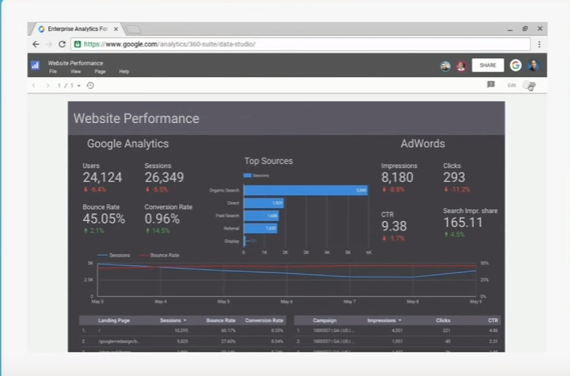This screenshot has height=376, width=570.
Task: Open the View menu
Action: point(76,72)
